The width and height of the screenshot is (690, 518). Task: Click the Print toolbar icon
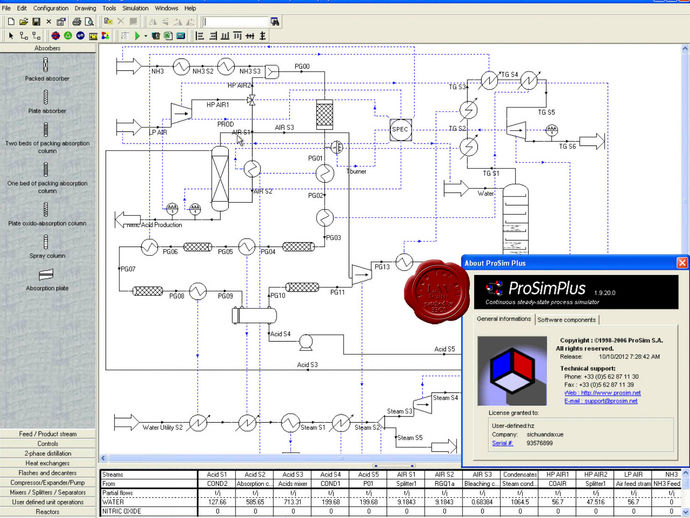pos(77,22)
